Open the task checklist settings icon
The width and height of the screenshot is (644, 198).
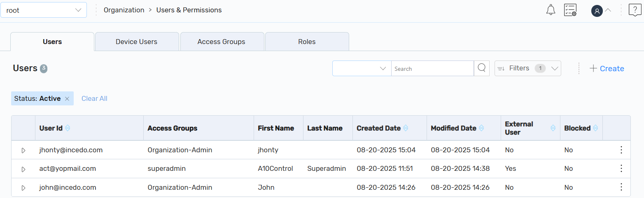[x=570, y=10]
